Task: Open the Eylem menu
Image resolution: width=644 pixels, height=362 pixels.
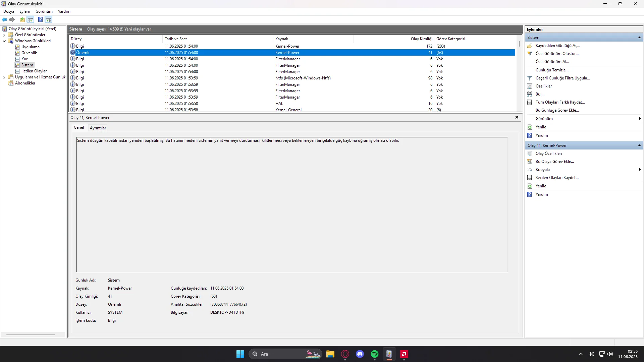Action: pos(24,11)
